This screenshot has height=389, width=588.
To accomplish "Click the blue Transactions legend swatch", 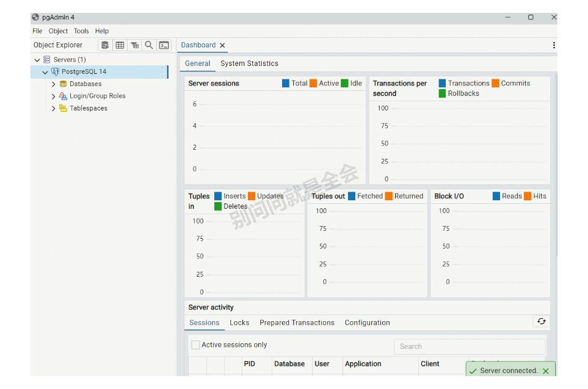I will click(x=442, y=83).
